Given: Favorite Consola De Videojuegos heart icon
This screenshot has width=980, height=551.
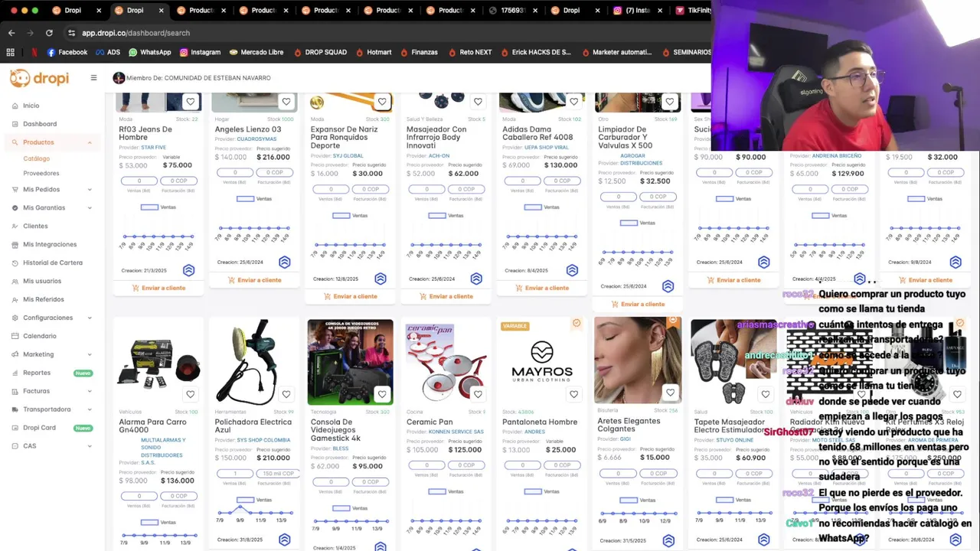Looking at the screenshot, I should (382, 395).
